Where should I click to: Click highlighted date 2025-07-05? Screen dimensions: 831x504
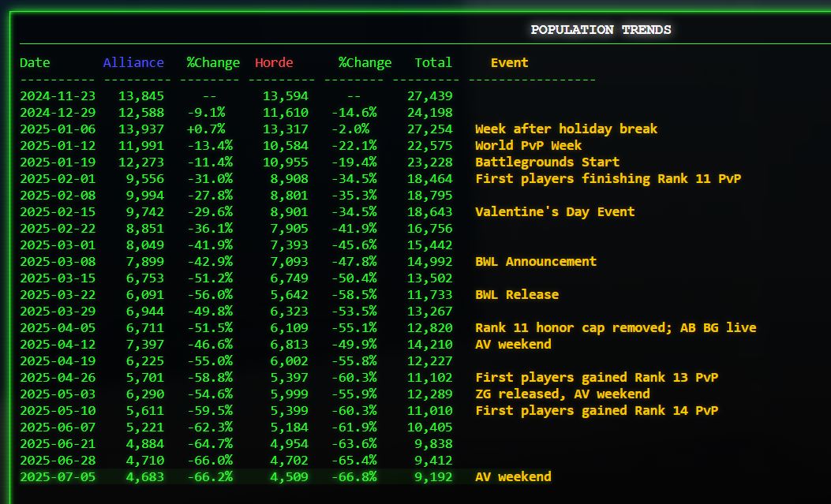tap(58, 477)
